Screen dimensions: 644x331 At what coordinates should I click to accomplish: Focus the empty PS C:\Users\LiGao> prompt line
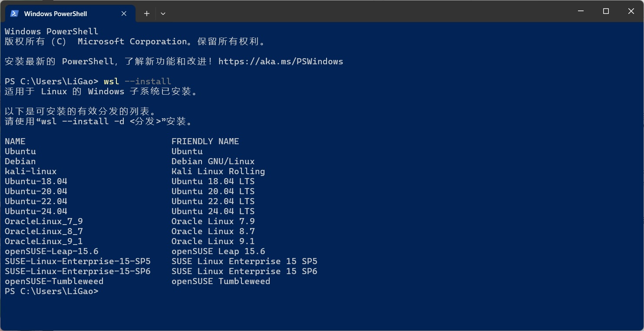tap(52, 291)
